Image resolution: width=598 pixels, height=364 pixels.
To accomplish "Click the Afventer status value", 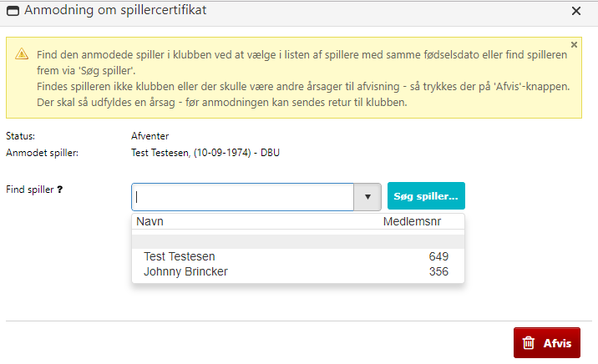I will [x=150, y=136].
